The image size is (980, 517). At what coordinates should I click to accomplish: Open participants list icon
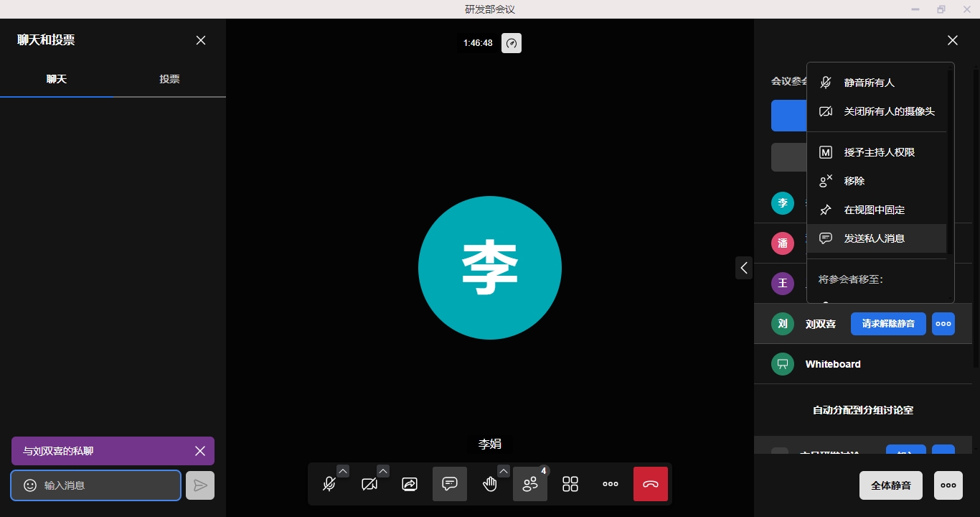point(530,484)
